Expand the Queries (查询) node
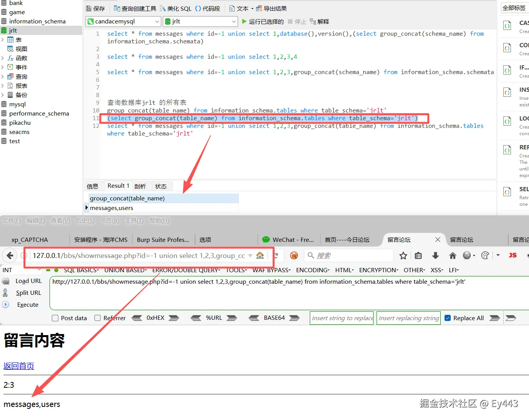The width and height of the screenshot is (529, 420). point(3,76)
